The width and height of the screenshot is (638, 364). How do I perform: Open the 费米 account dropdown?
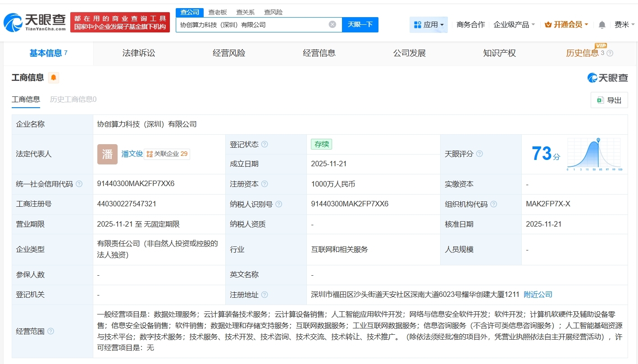pyautogui.click(x=624, y=25)
